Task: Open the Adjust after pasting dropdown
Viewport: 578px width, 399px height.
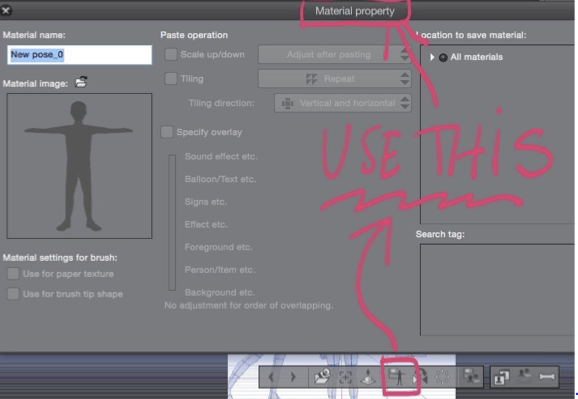Action: 335,55
